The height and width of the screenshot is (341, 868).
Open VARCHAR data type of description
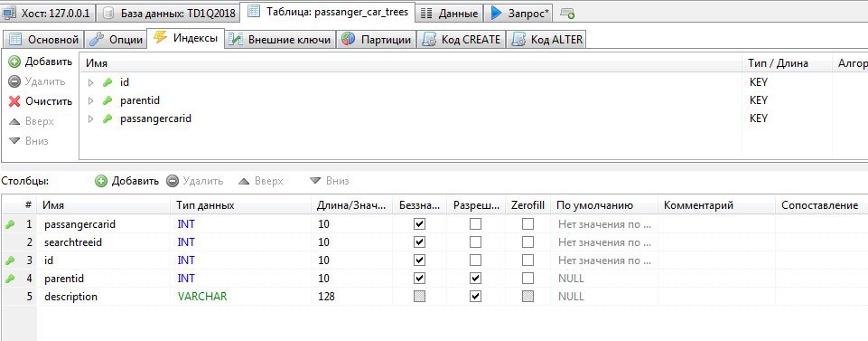click(x=202, y=297)
